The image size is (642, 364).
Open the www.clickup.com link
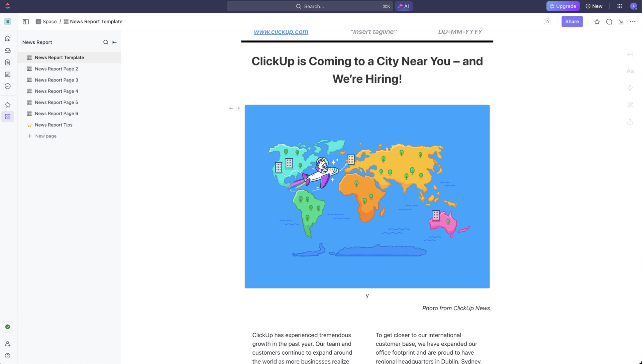281,32
